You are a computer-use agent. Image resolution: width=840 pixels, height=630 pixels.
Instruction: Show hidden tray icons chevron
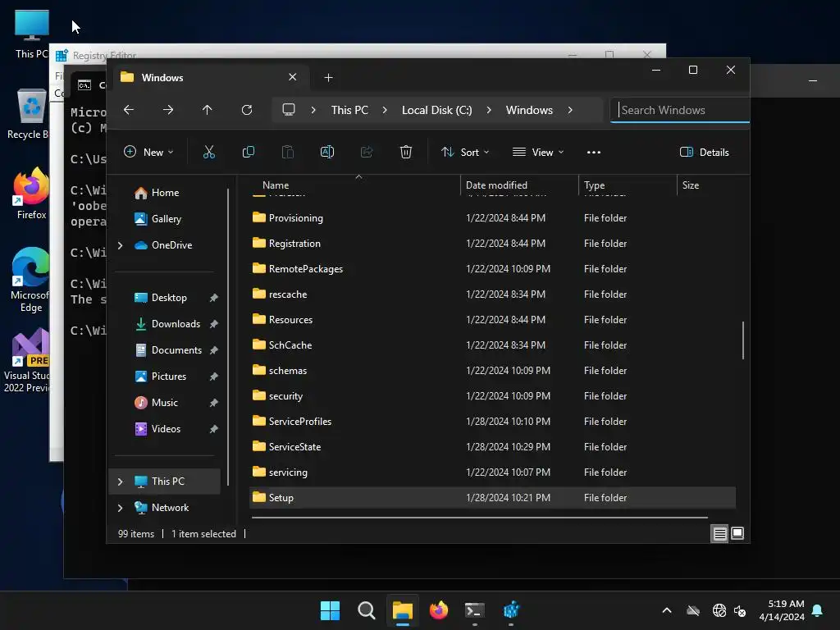pos(667,610)
